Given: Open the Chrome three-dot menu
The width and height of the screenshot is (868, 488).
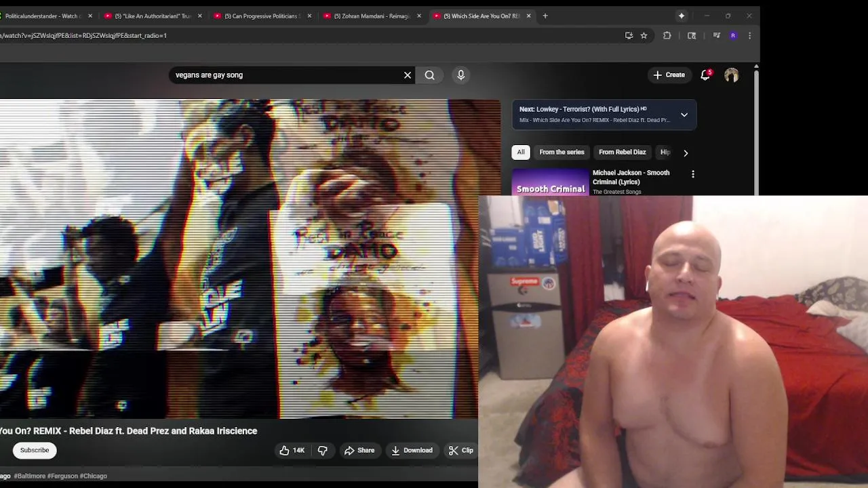Looking at the screenshot, I should coord(749,35).
